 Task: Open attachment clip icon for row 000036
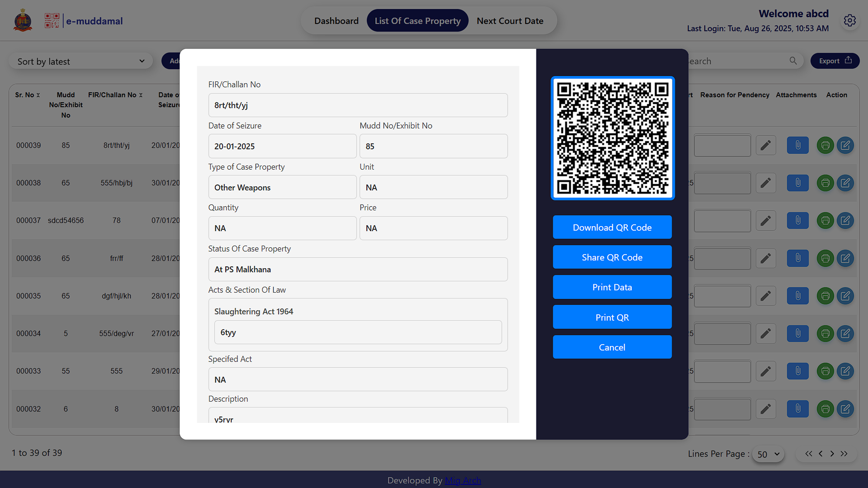click(797, 258)
